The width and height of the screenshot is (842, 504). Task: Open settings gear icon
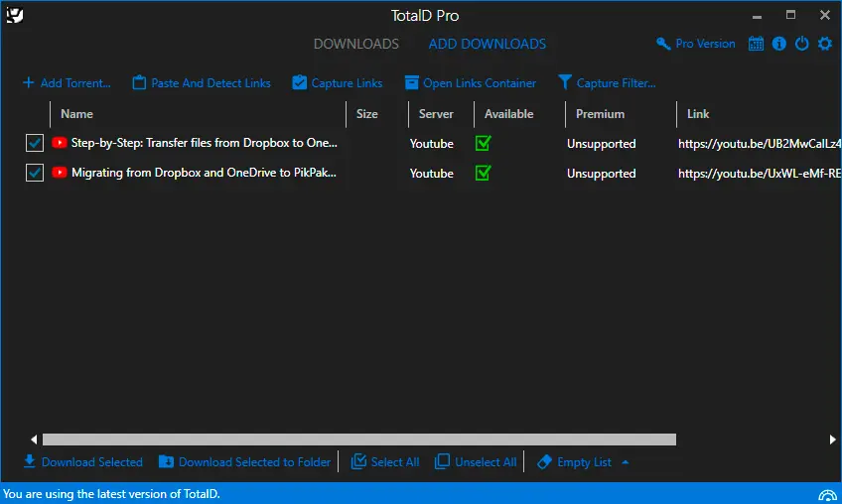pyautogui.click(x=825, y=44)
